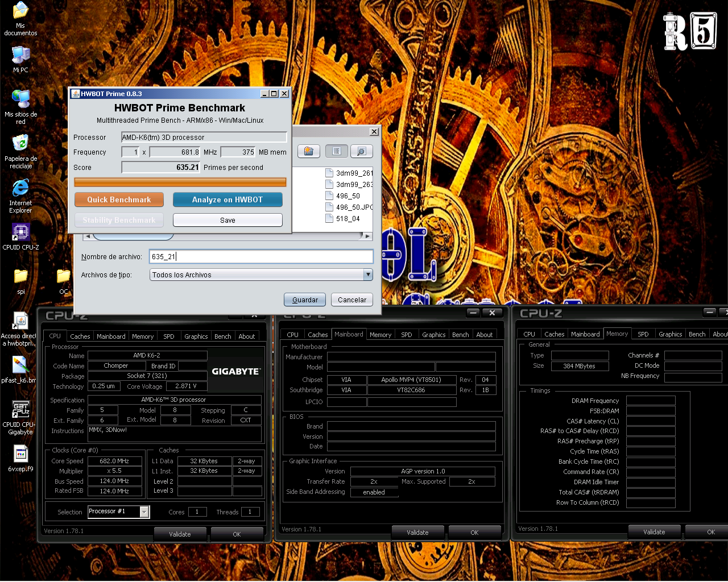This screenshot has width=728, height=582.
Task: Click the Processor name field AMD-K6
Action: pyautogui.click(x=204, y=137)
